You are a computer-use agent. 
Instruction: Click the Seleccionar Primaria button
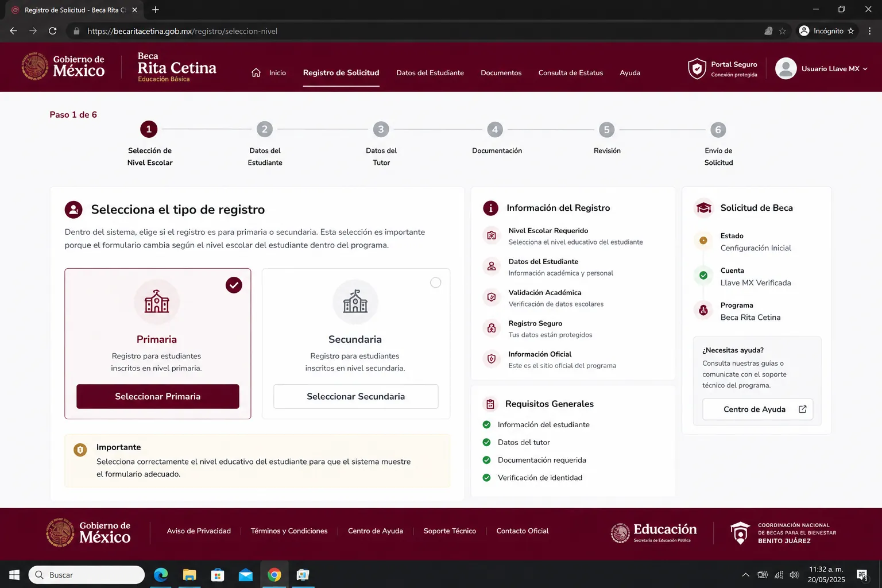158,396
